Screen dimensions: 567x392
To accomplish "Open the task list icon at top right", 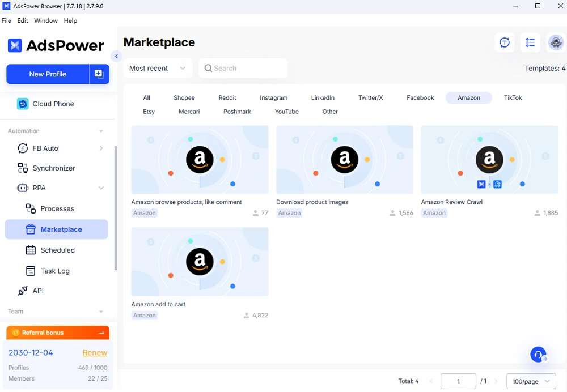I will pos(530,42).
